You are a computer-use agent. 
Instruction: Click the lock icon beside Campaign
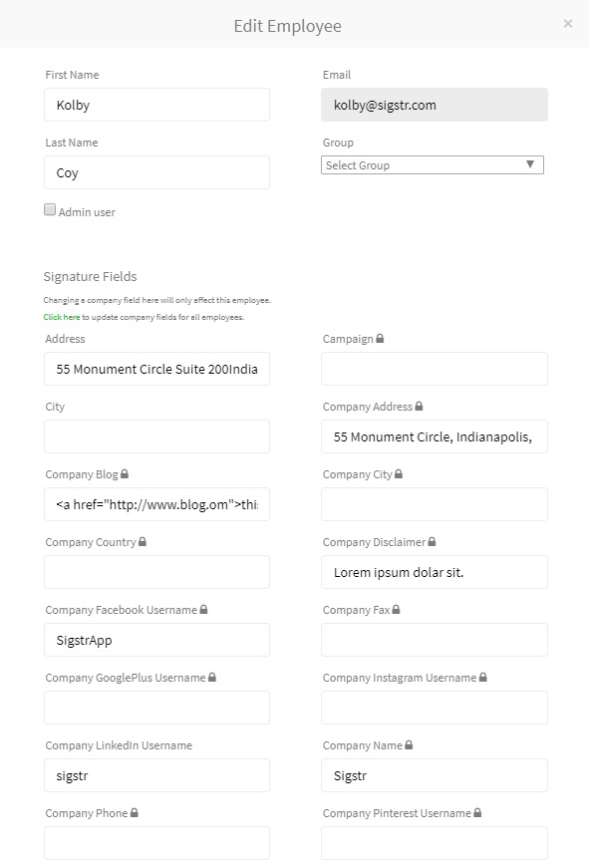click(x=380, y=338)
